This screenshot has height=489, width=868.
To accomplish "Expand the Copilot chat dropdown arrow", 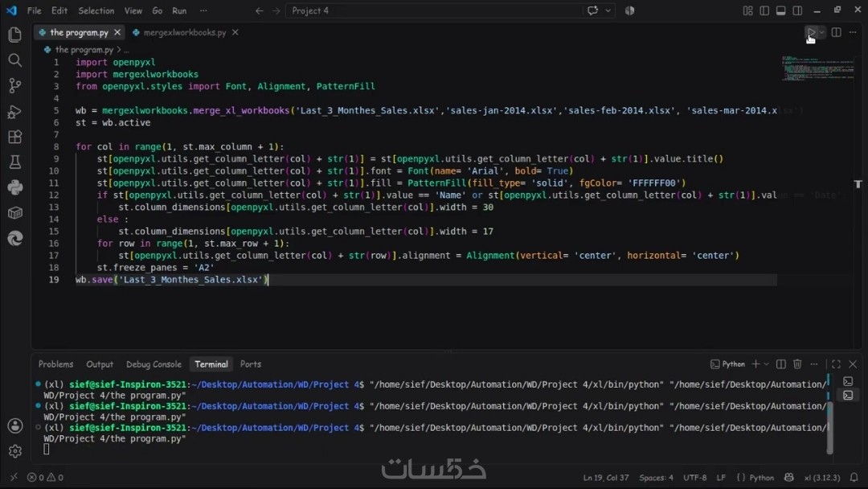I will (608, 10).
